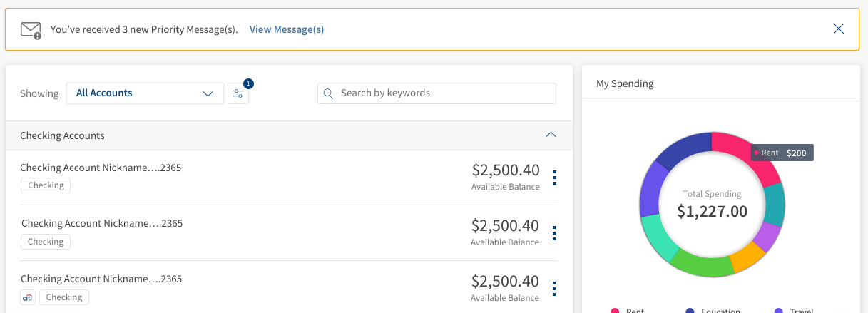Open the second checking account's three-dot menu
Viewport: 868px width, 313px height.
pos(554,233)
